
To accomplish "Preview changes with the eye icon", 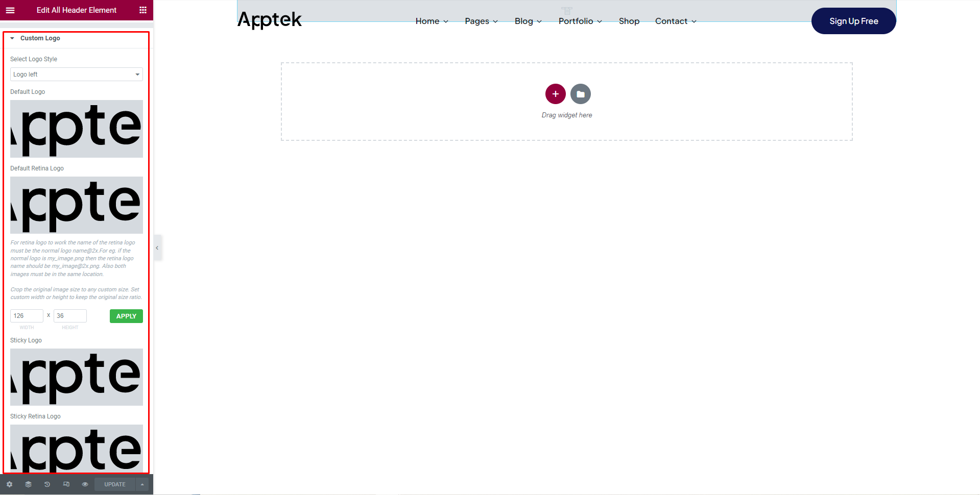I will (85, 484).
